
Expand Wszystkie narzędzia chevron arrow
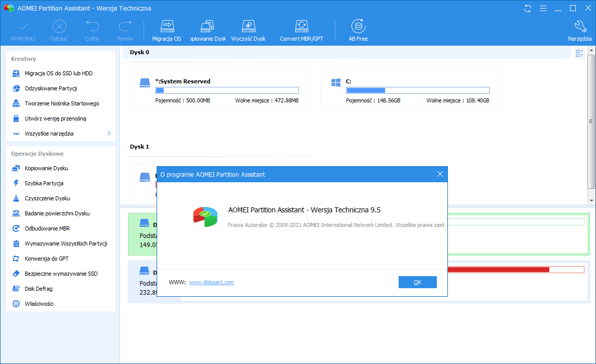tap(109, 134)
